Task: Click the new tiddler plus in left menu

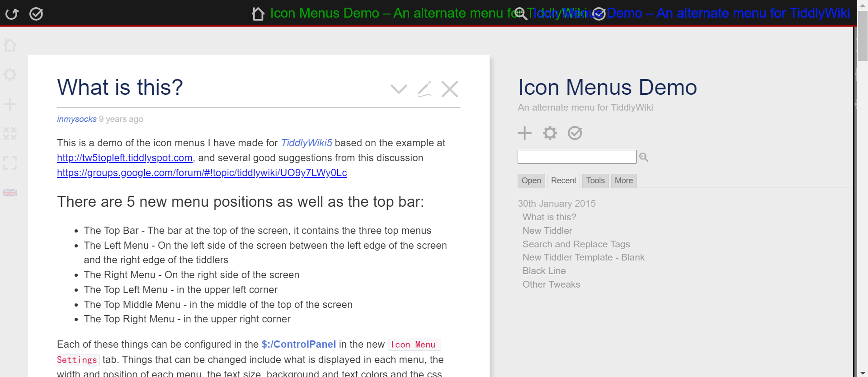Action: click(x=10, y=104)
